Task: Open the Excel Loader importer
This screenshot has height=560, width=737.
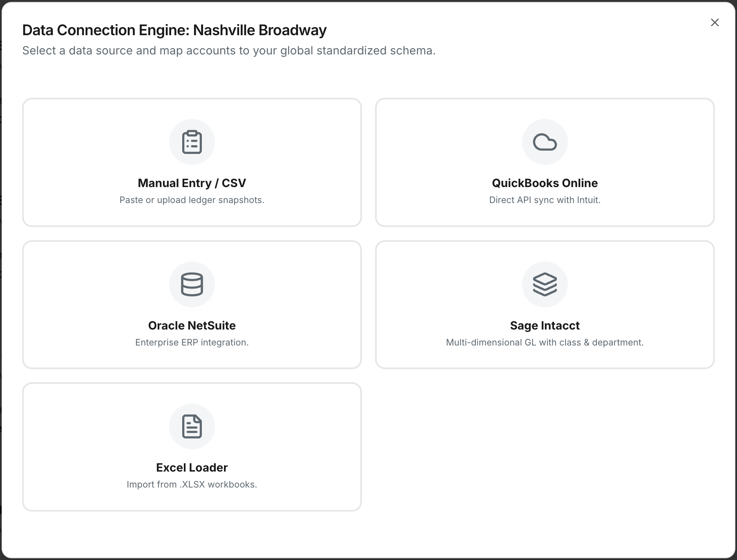Action: click(x=192, y=447)
